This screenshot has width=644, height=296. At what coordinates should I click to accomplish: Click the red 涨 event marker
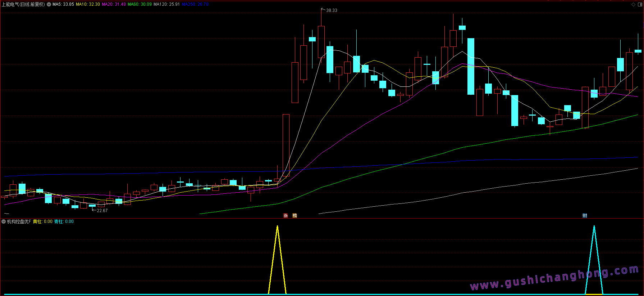286,216
